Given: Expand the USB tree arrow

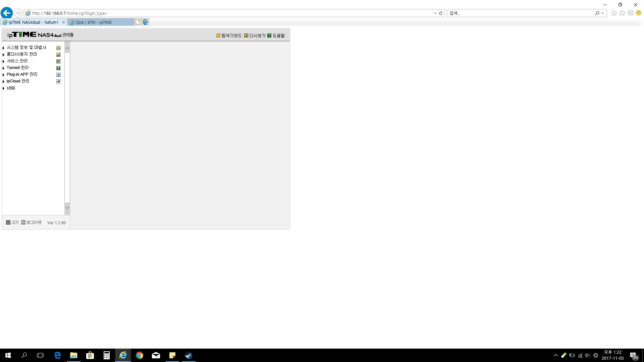Looking at the screenshot, I should [4, 88].
